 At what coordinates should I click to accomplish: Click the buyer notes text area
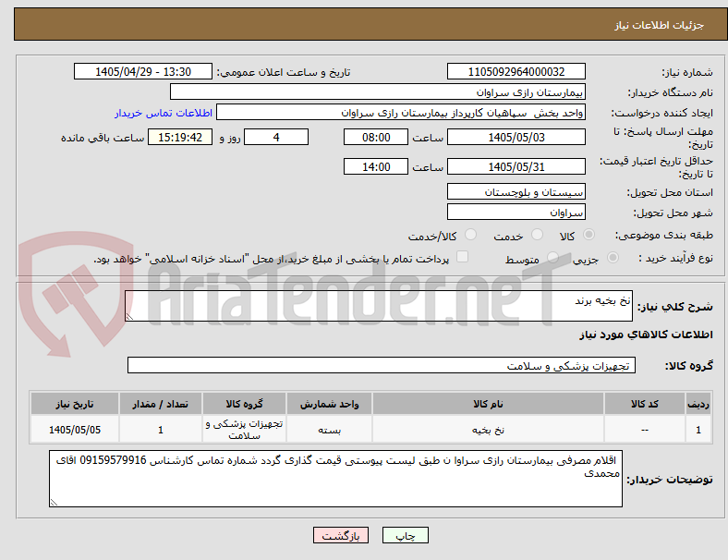coord(335,479)
